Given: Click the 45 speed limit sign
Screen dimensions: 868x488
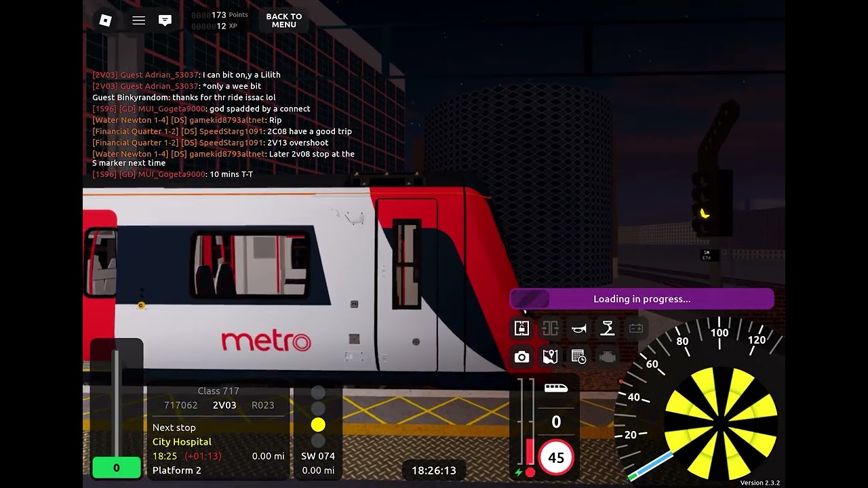Looking at the screenshot, I should coord(556,457).
